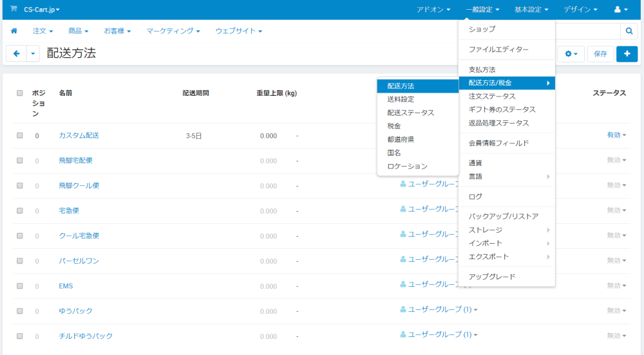Screen dimensions: 644x355
Task: Open the カスタム配送 shipping method link
Action: pyautogui.click(x=79, y=135)
